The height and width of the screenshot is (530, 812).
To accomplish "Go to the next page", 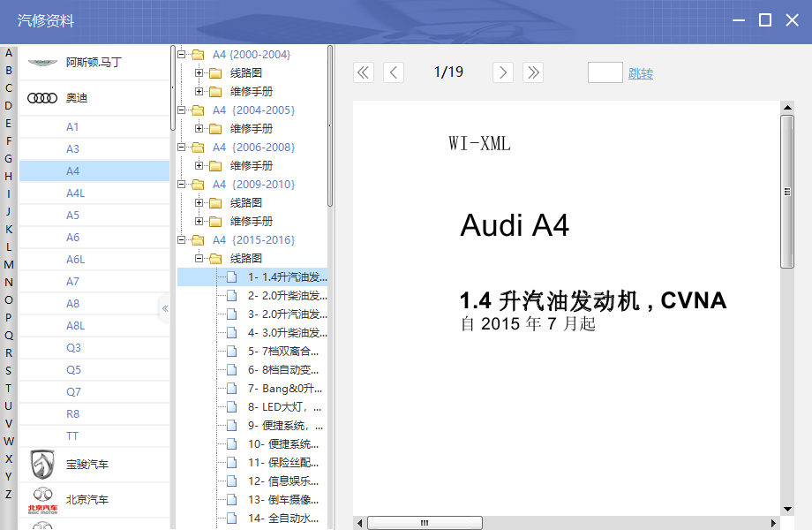I will tap(503, 72).
